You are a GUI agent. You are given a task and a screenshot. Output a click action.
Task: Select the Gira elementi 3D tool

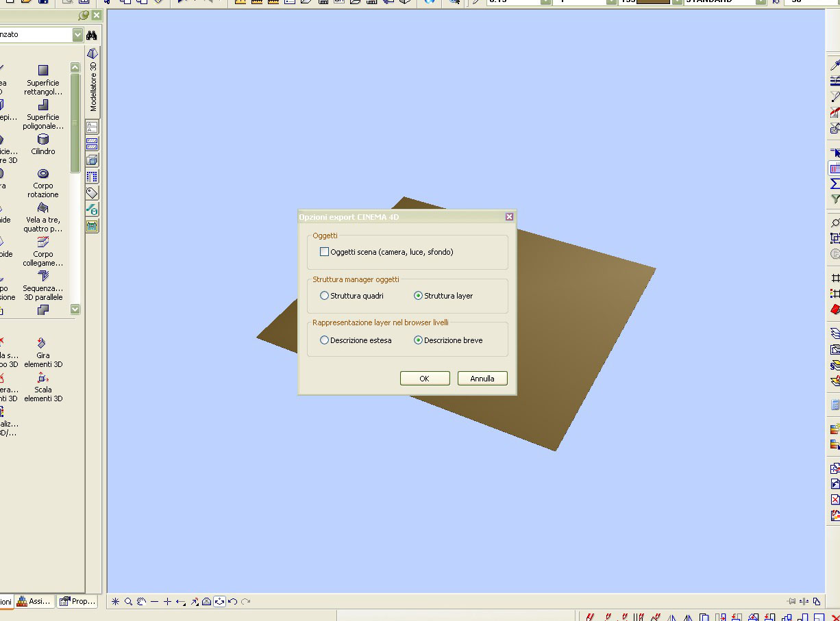point(43,351)
